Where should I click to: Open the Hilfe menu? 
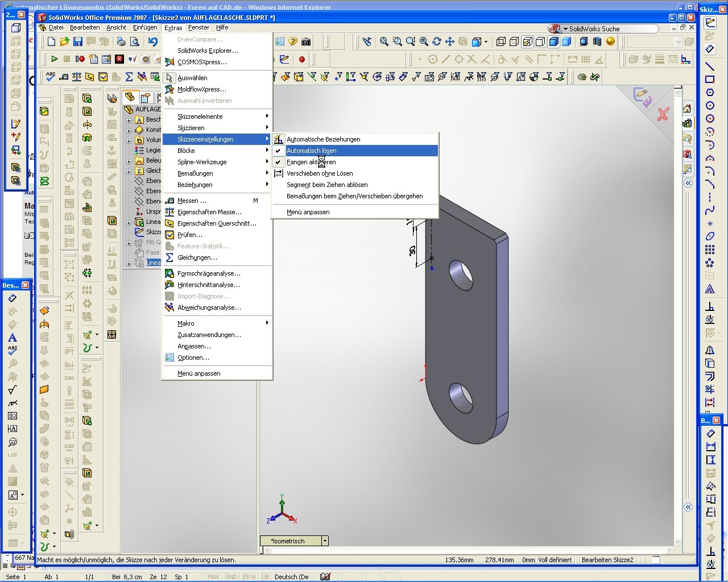click(x=222, y=27)
